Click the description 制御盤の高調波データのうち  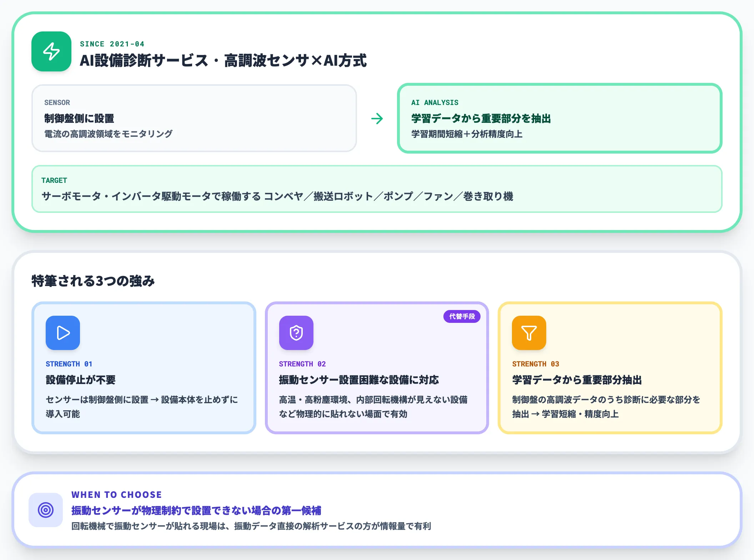[606, 407]
